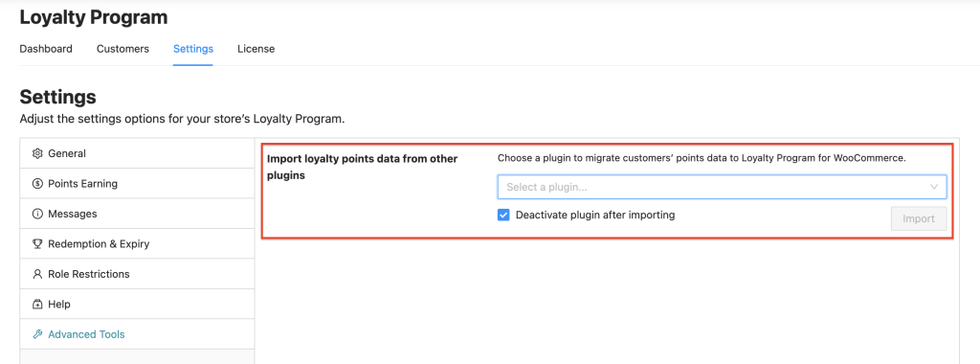980x364 pixels.
Task: Click the Role Restrictions person icon
Action: pyautogui.click(x=37, y=274)
